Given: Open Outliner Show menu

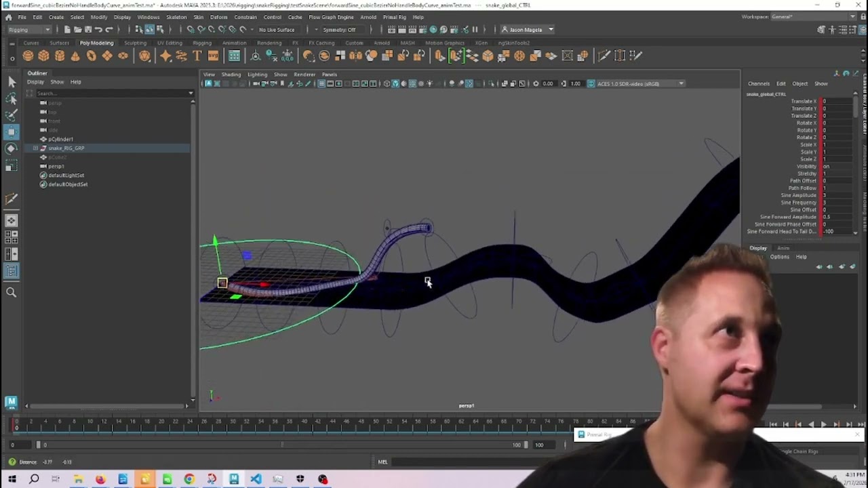Looking at the screenshot, I should pos(57,82).
